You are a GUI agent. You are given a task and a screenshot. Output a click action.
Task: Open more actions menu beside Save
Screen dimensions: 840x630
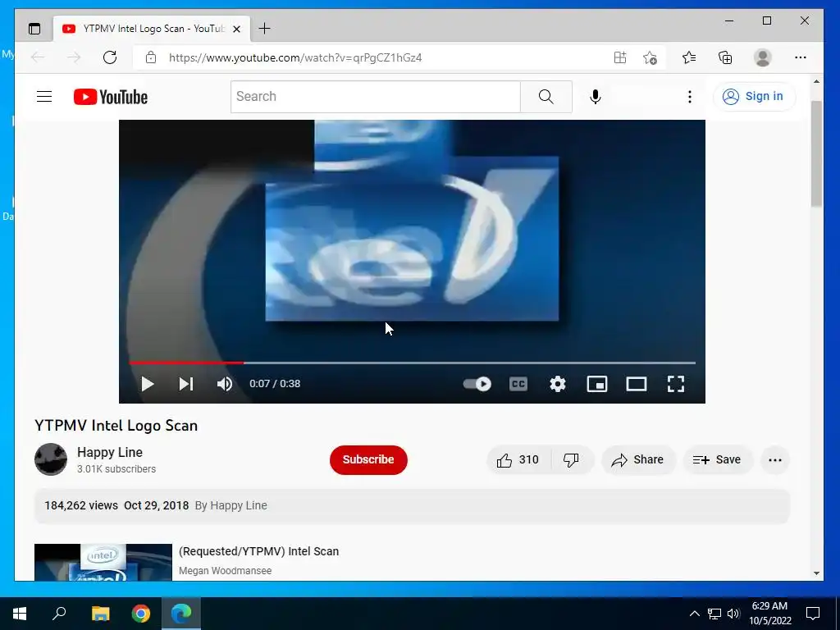[x=774, y=459]
